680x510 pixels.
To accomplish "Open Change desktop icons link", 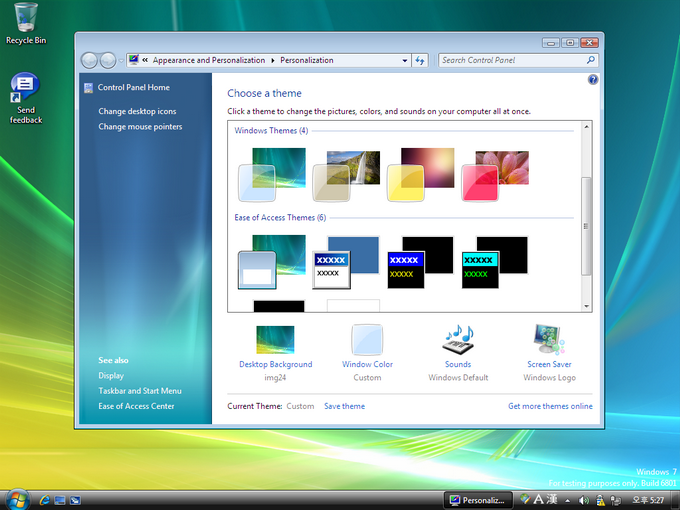I will click(x=137, y=111).
